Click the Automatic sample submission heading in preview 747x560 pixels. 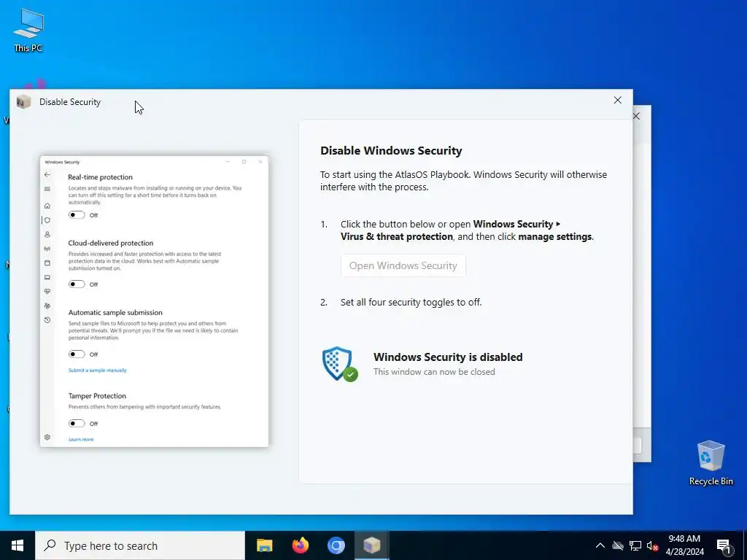coord(115,312)
